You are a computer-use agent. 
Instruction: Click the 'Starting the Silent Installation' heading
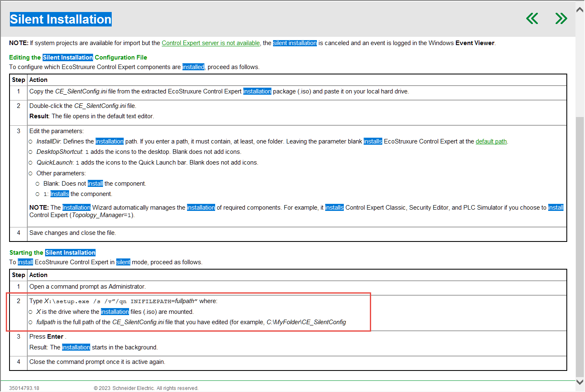click(53, 253)
